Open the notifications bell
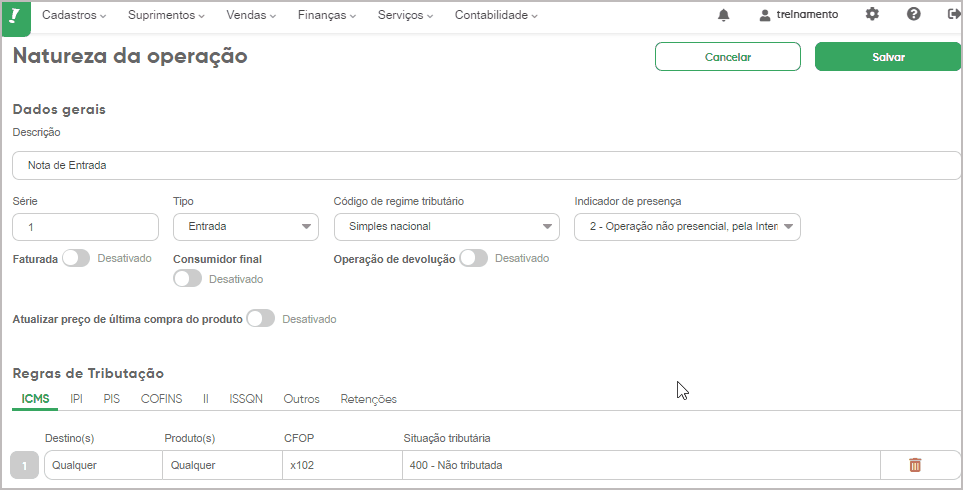Image resolution: width=963 pixels, height=490 pixels. (x=723, y=15)
